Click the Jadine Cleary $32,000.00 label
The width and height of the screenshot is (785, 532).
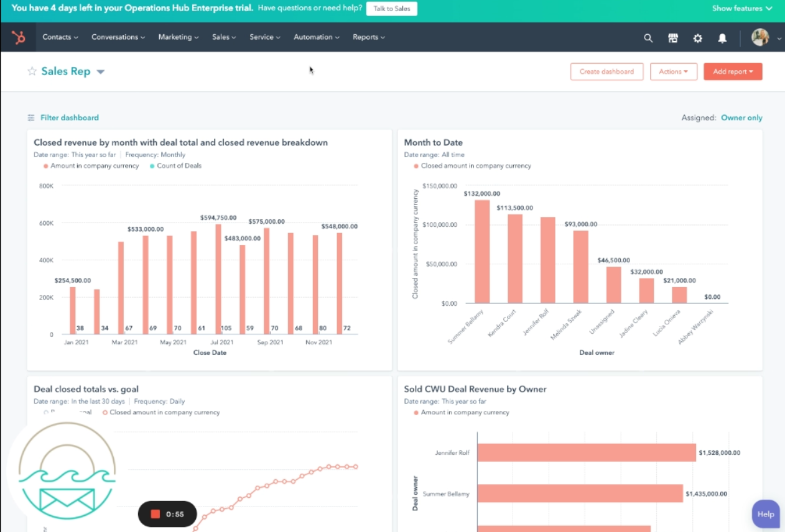coord(646,272)
